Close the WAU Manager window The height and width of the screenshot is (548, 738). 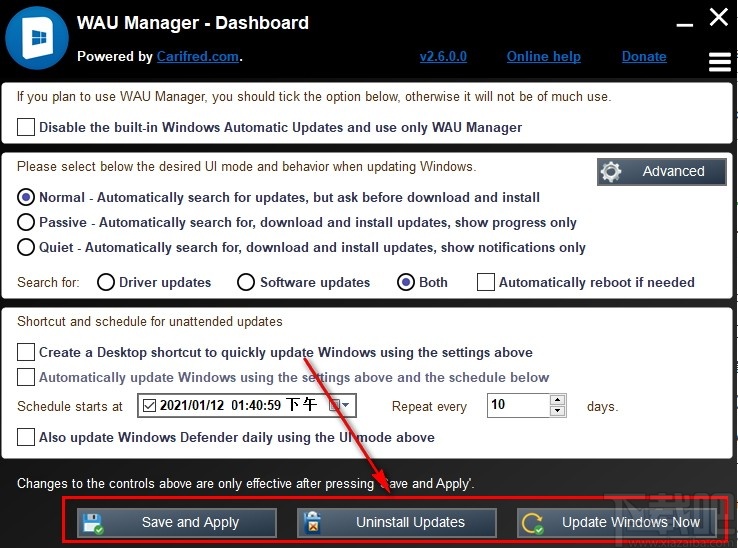tap(719, 17)
